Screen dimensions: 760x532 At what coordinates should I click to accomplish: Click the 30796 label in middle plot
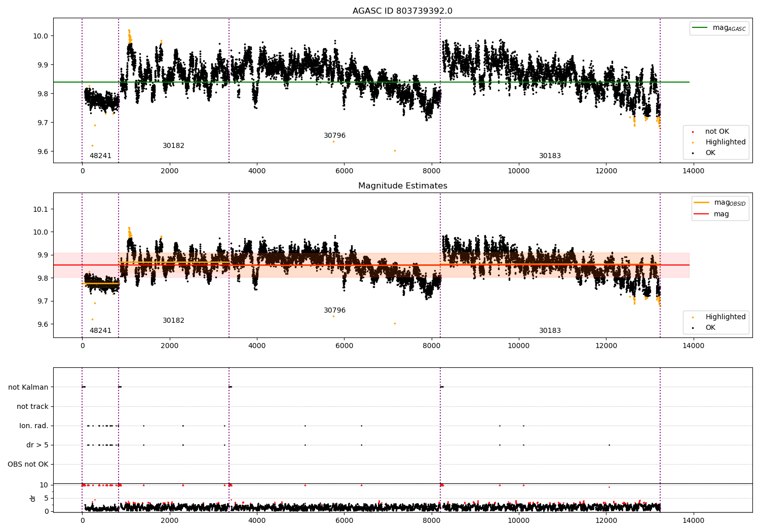pos(334,311)
